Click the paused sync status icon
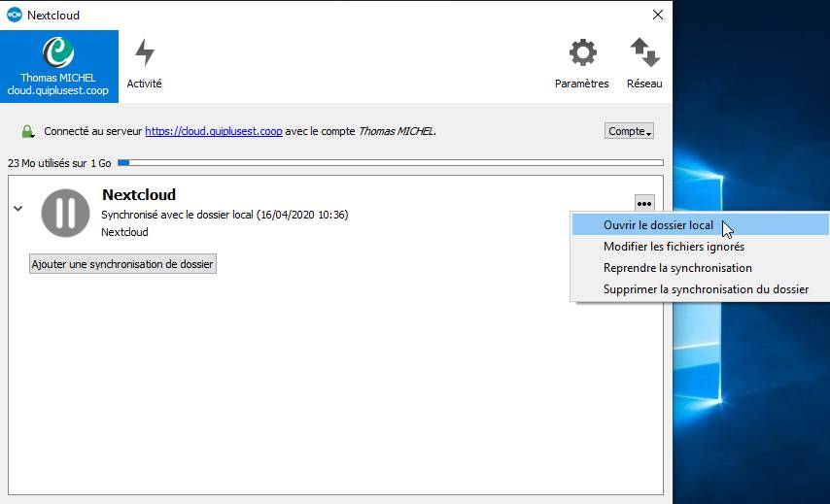The image size is (830, 504). (x=66, y=213)
